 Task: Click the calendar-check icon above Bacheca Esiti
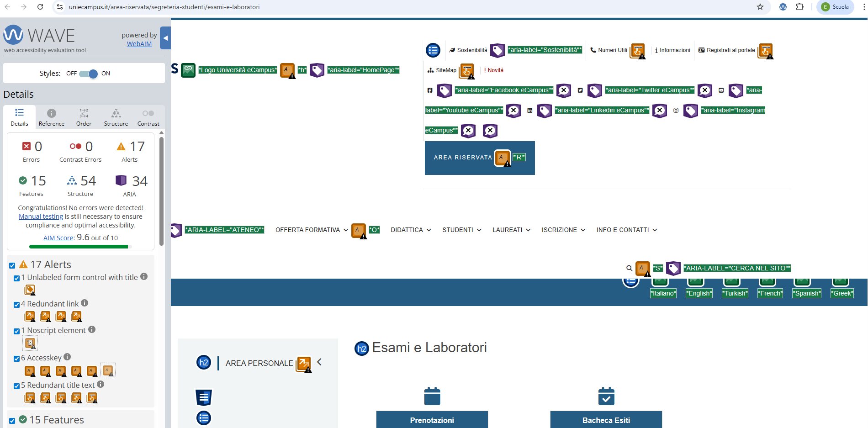tap(606, 396)
